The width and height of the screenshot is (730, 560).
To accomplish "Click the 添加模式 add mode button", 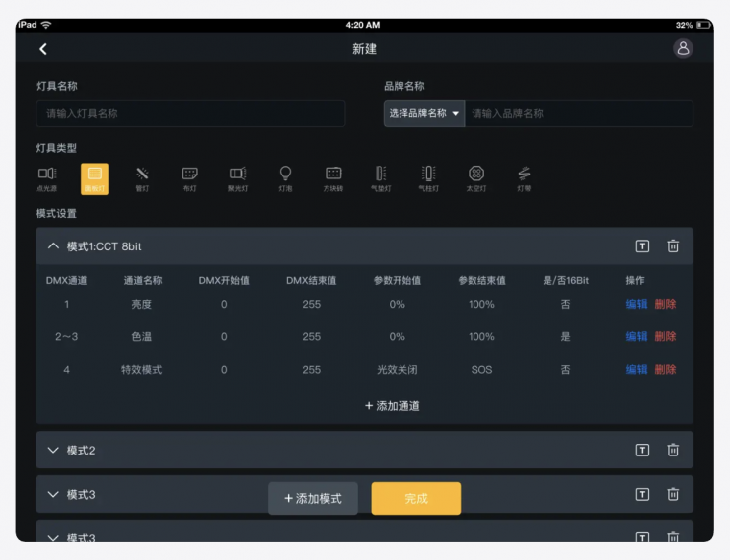I will [314, 499].
